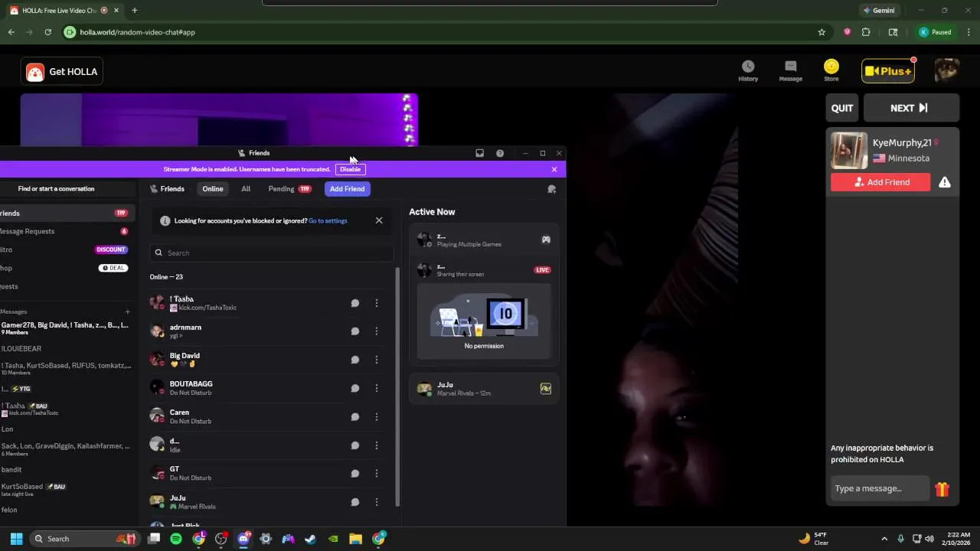Open HOLLA History icon
Viewport: 980px width, 551px height.
pyautogui.click(x=748, y=71)
